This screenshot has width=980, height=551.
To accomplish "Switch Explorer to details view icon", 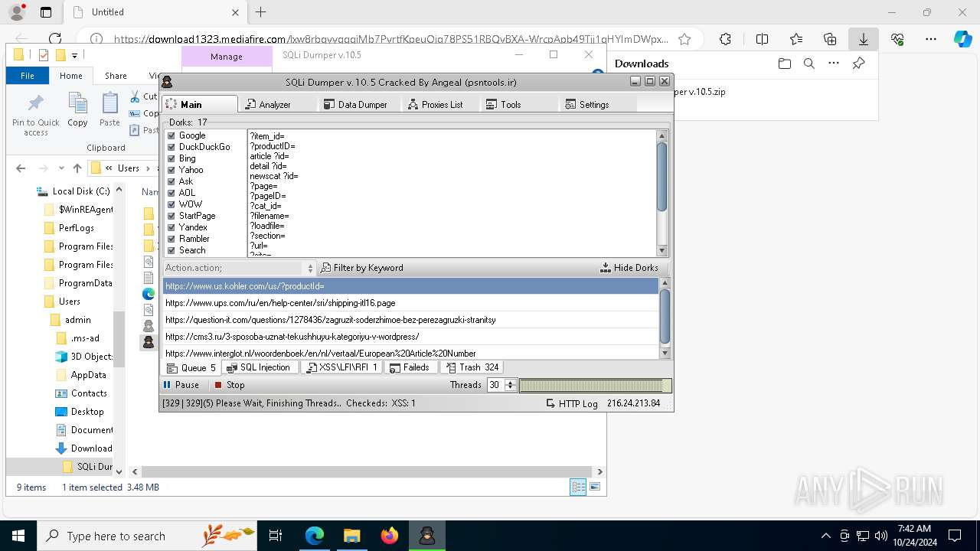I will (578, 487).
